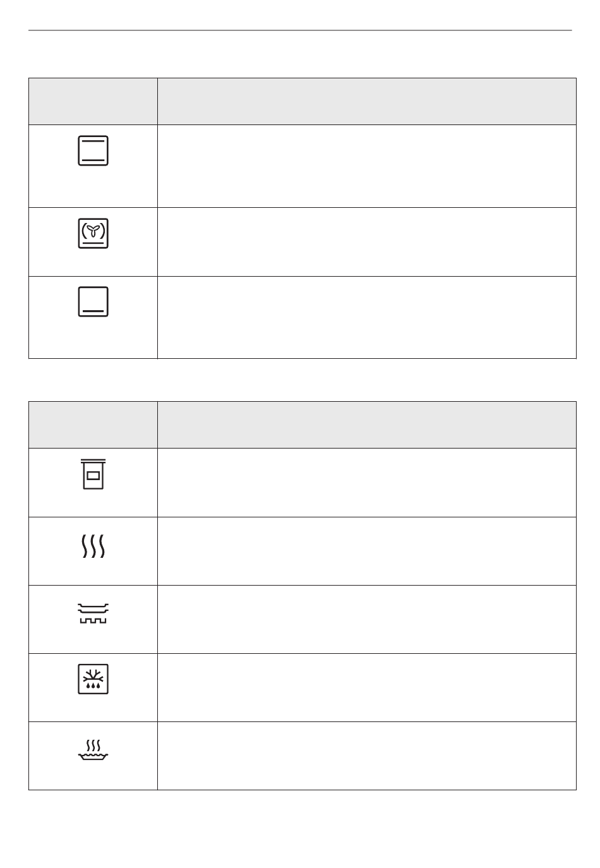Click the blank cell beside defrost icon
The width and height of the screenshot is (600, 868).
pos(367,688)
